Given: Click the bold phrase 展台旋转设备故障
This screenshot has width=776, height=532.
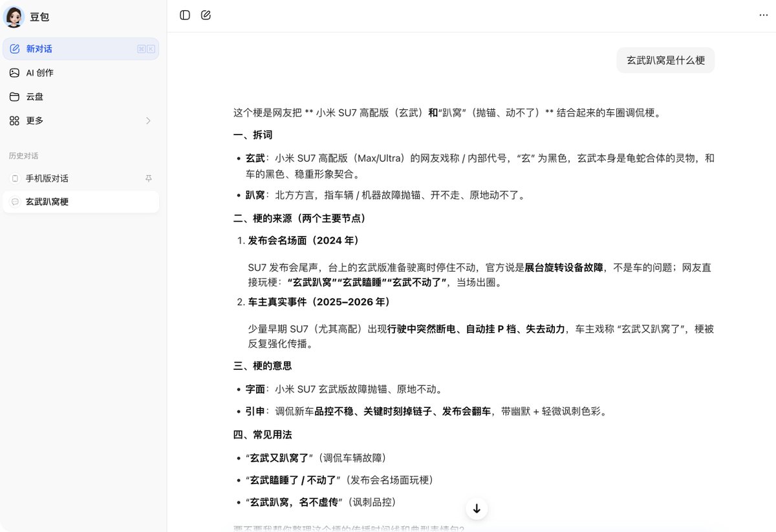Looking at the screenshot, I should [564, 268].
